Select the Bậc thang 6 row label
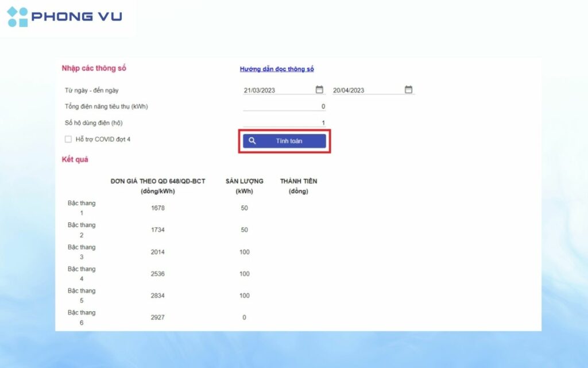 point(82,317)
